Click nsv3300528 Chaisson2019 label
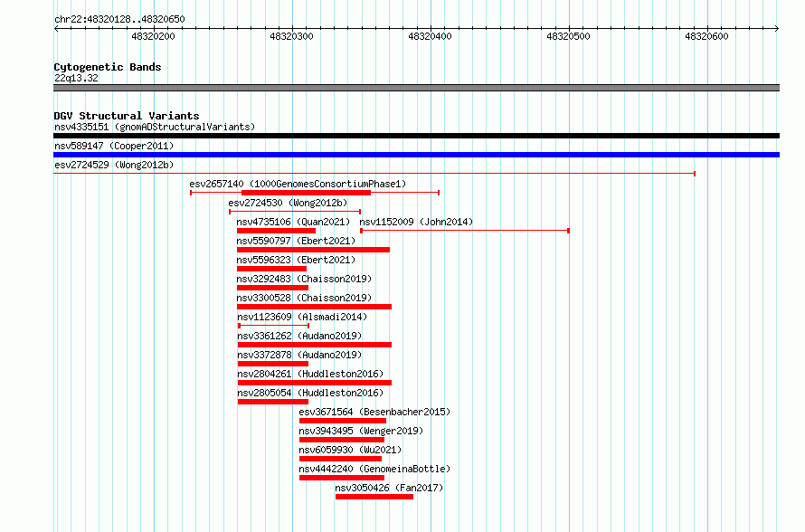The image size is (805, 532). point(304,298)
